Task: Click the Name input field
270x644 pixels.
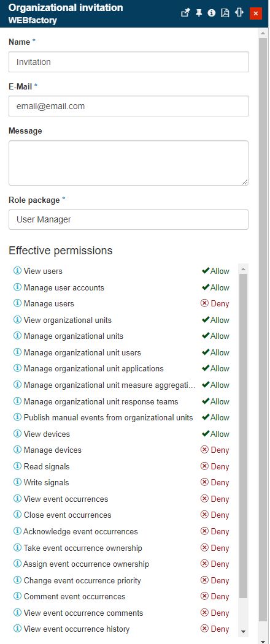Action: point(128,62)
